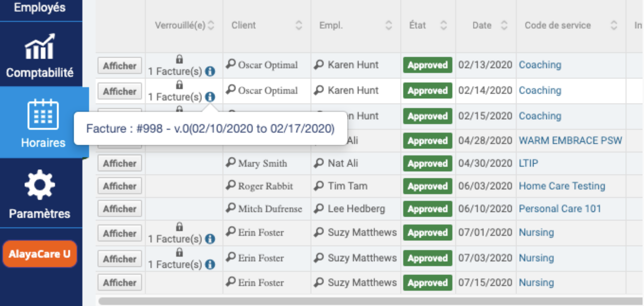The image size is (644, 306).
Task: Click the horizontal scrollbar below table
Action: 370,301
